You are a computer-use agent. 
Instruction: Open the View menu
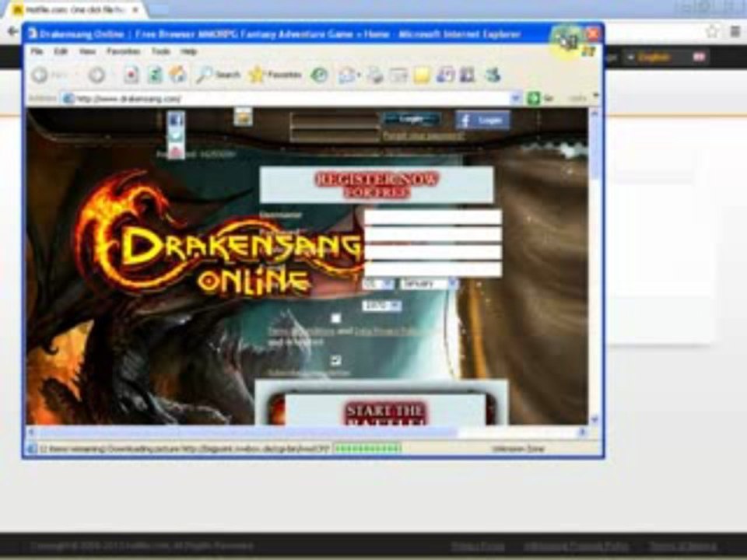coord(87,51)
